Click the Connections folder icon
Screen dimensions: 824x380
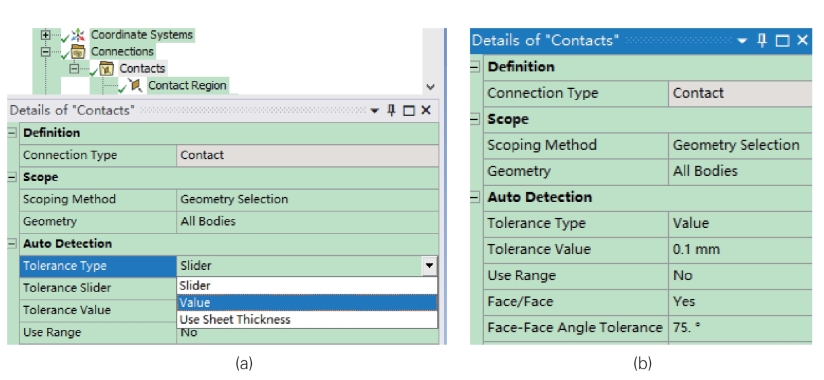[78, 52]
